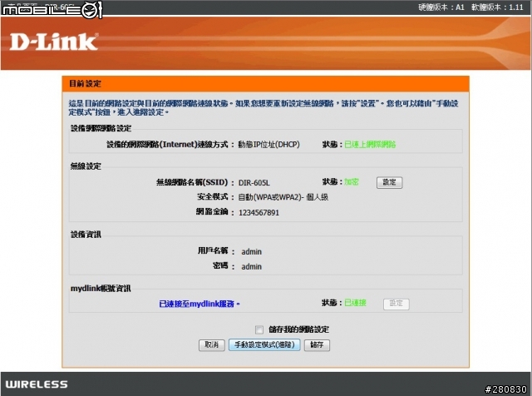The image size is (532, 396).
Task: Click the green 已連上網際網路 status
Action: [x=370, y=144]
